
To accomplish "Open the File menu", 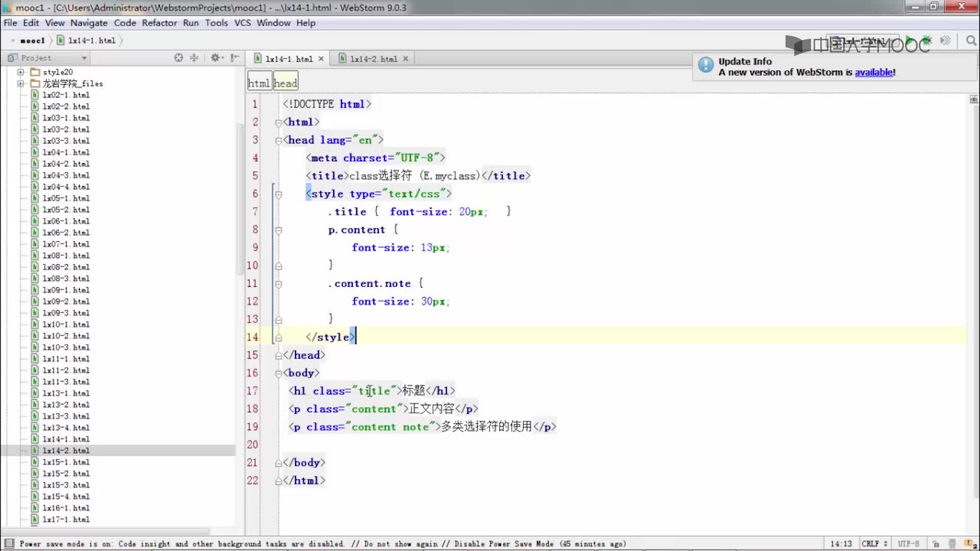I will [x=10, y=23].
